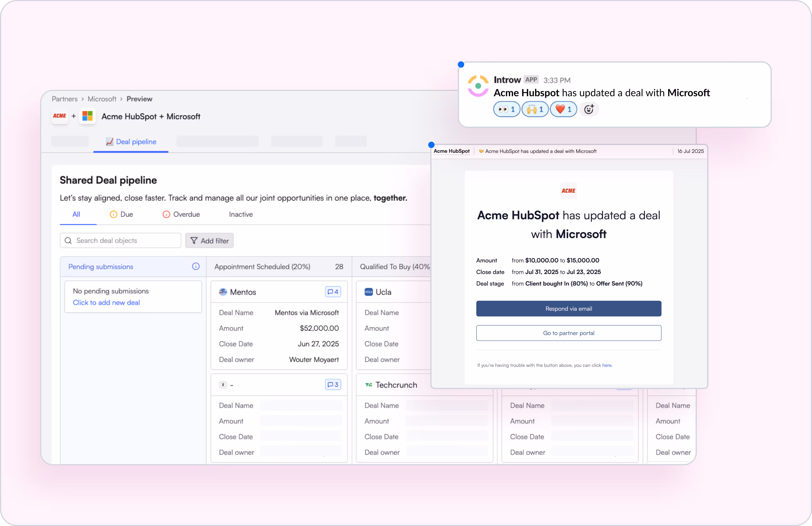Open the Techcrunch deal card title

coord(396,385)
